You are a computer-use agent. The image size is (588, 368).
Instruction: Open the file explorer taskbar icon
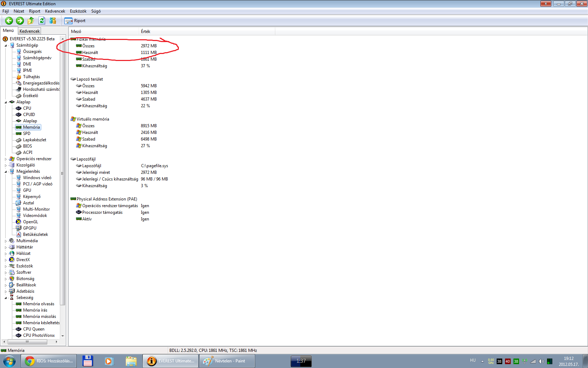coord(131,361)
